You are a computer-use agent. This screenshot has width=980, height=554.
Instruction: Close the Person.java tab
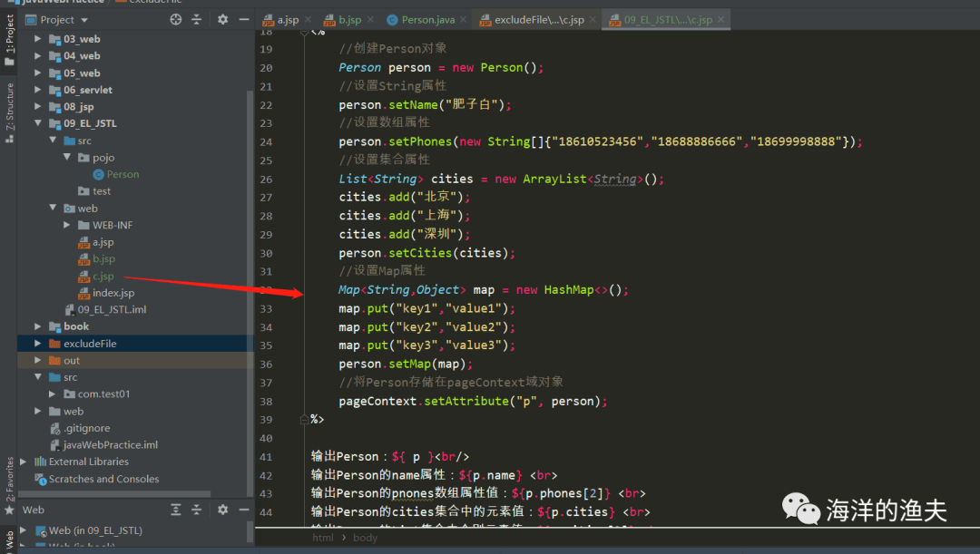[463, 20]
